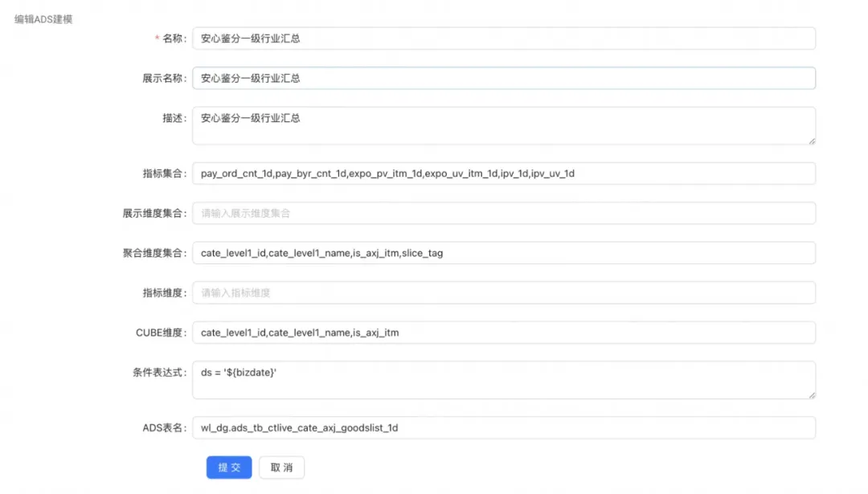
Task: Click inside the 条件表达式 textarea
Action: 503,379
